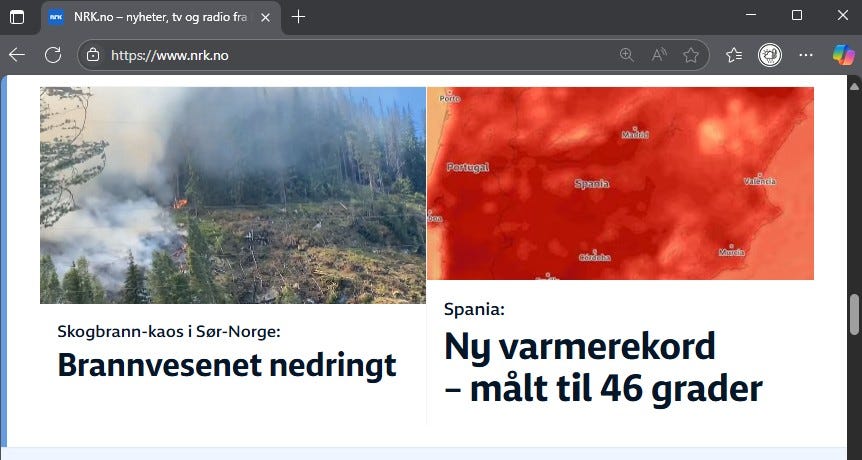Open the tab actions menu icon
Screen dimensions: 862x460
click(17, 17)
